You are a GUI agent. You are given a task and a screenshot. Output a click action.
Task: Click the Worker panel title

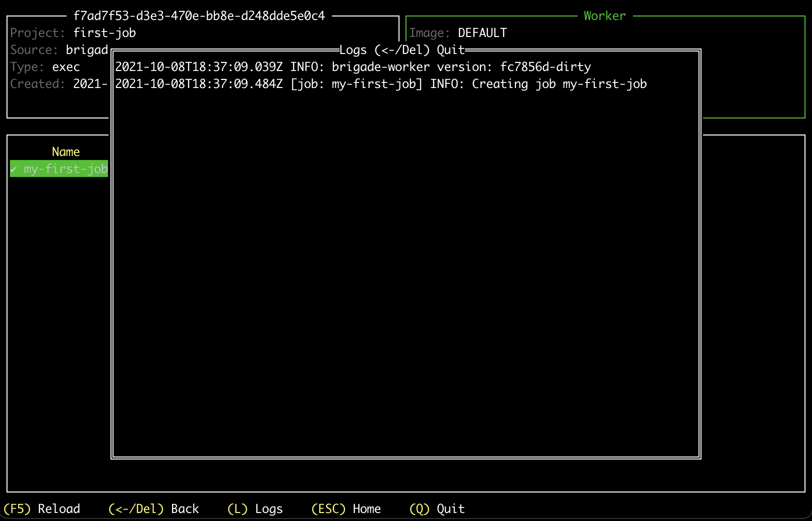tap(604, 15)
